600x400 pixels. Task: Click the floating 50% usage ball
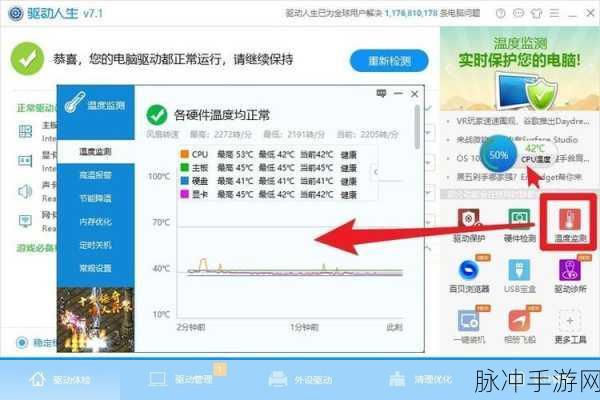click(x=498, y=155)
